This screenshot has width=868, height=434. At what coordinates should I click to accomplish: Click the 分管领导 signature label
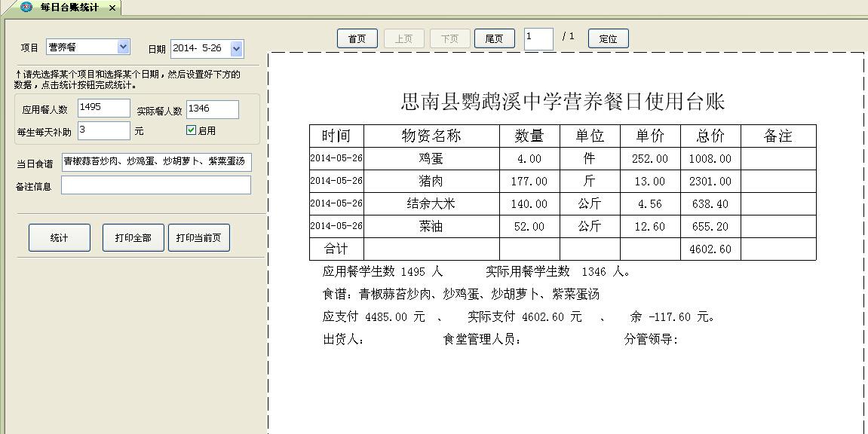(651, 340)
